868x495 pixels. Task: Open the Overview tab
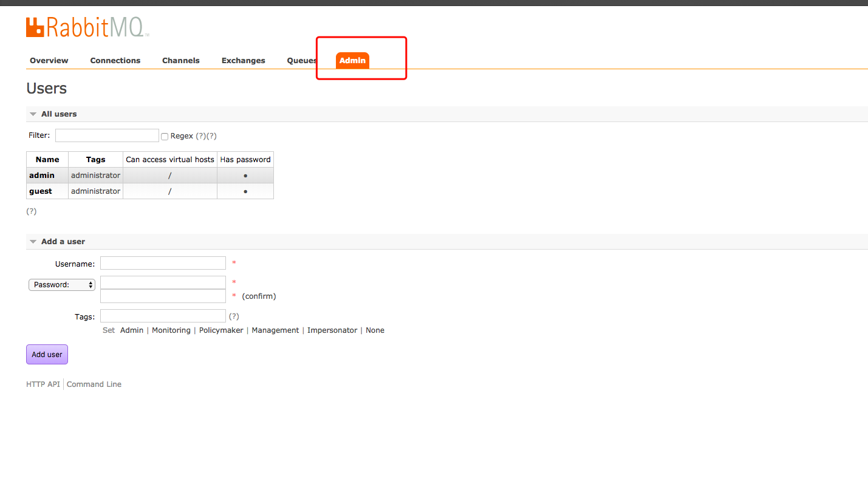click(x=49, y=61)
